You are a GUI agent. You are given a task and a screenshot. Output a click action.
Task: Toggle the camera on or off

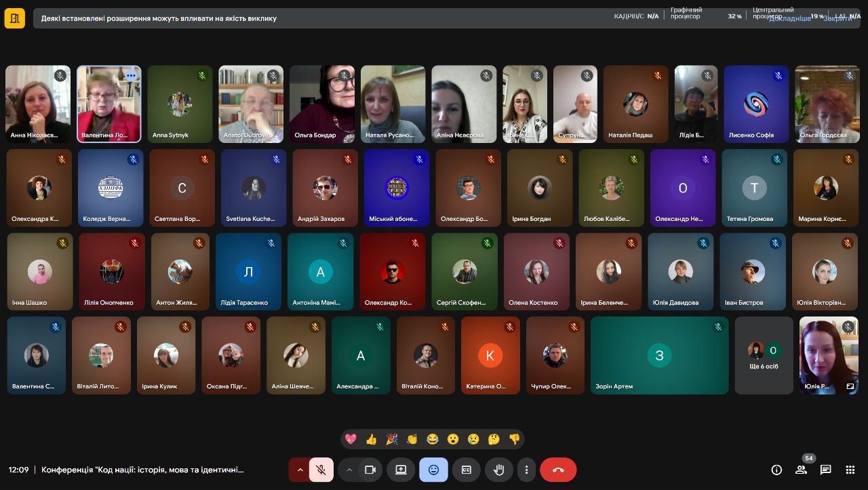[370, 470]
